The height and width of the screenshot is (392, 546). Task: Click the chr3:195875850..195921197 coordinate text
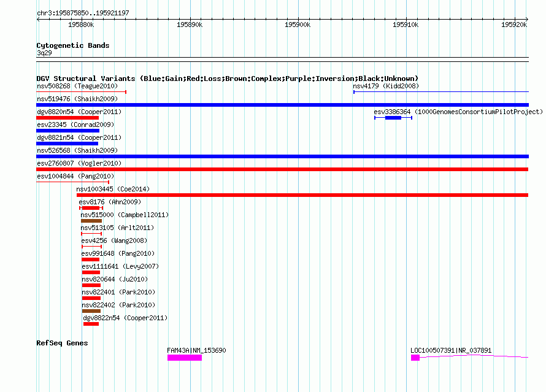[83, 13]
